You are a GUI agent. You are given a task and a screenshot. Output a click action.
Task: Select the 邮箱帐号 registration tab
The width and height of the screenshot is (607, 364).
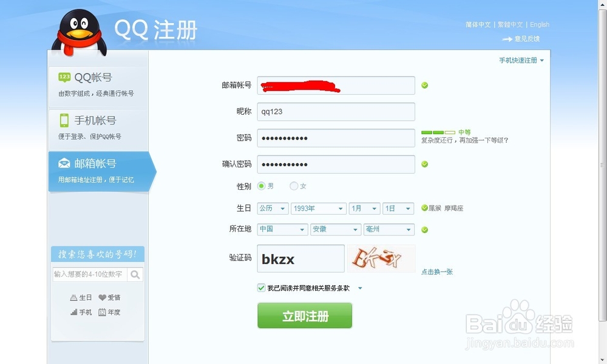[x=102, y=171]
